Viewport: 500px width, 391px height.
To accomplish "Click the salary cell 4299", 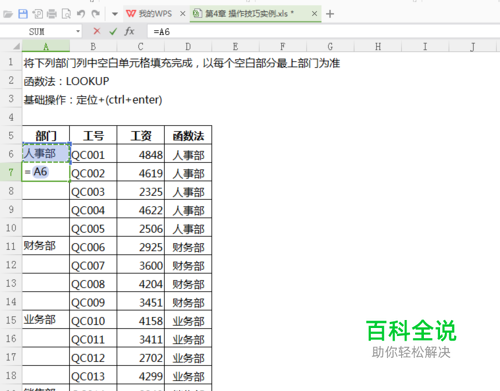I will coord(141,375).
